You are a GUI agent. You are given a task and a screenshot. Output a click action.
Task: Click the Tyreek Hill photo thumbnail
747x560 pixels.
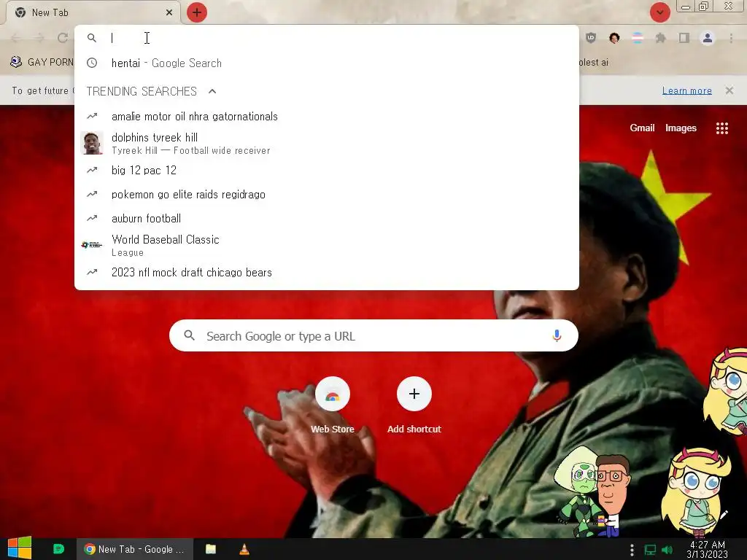tap(92, 144)
